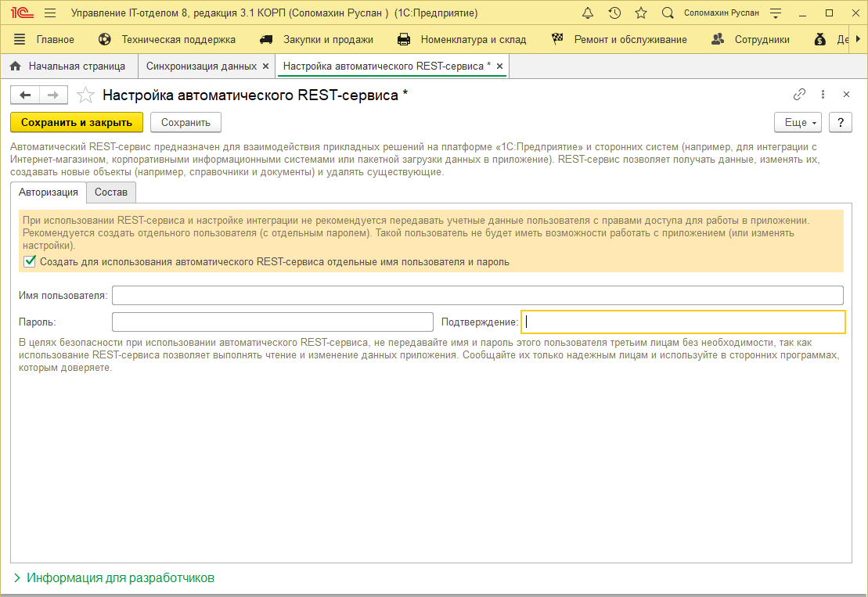Expand Информация для разработчиков section
This screenshot has height=597, width=868.
tap(113, 578)
